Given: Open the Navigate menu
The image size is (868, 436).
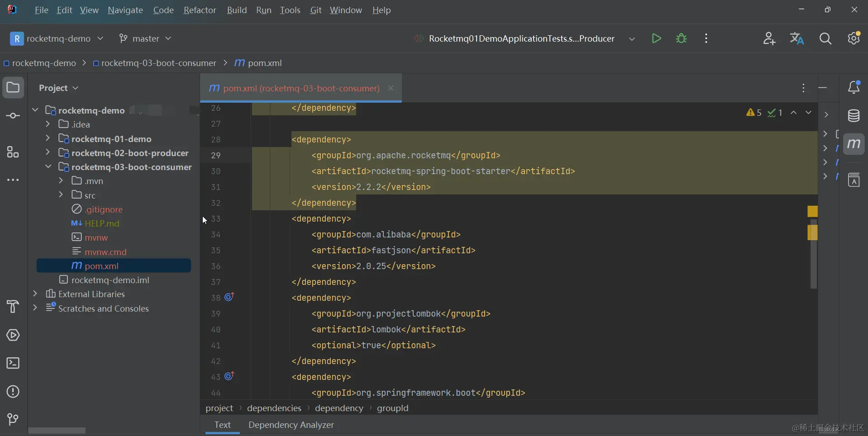Looking at the screenshot, I should tap(125, 10).
